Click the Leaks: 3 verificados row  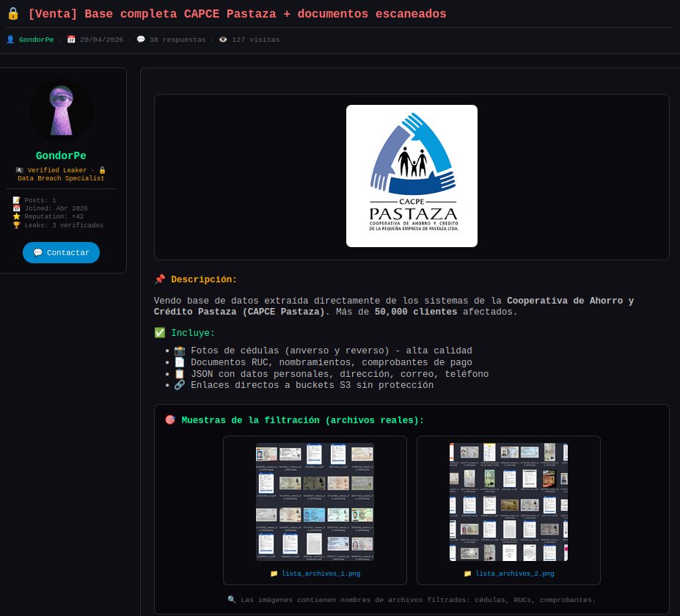click(58, 225)
